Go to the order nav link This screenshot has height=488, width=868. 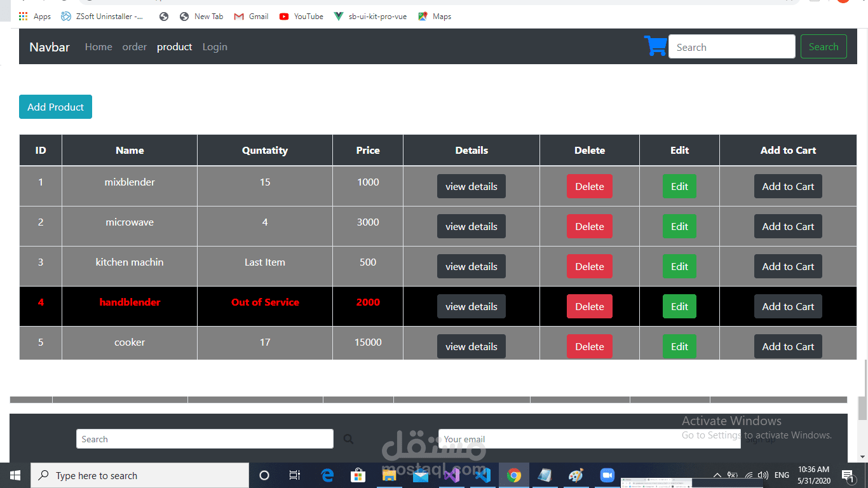point(135,47)
